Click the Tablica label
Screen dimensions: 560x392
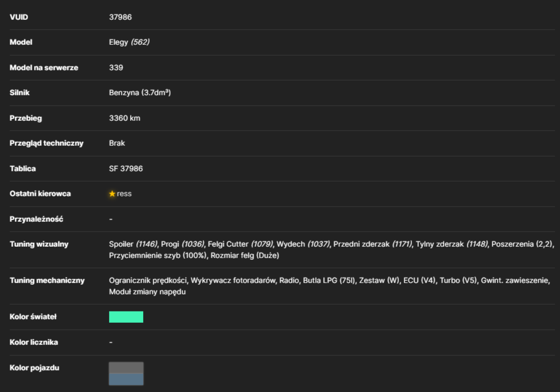tap(23, 168)
